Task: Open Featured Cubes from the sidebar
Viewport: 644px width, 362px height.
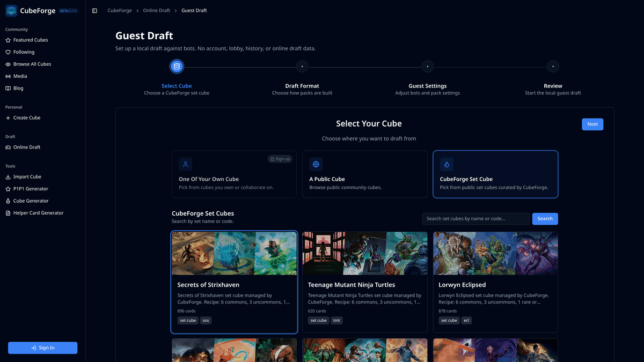Action: tap(42, 40)
